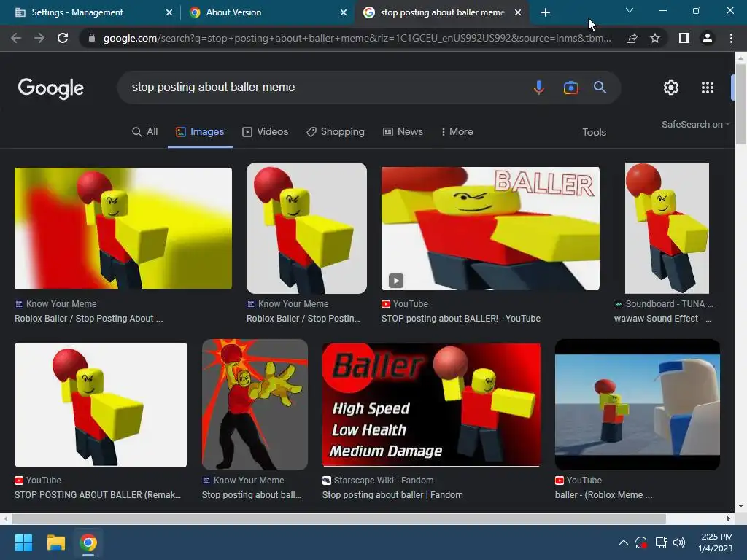
Task: Open Chrome three-dot menu
Action: click(x=731, y=38)
